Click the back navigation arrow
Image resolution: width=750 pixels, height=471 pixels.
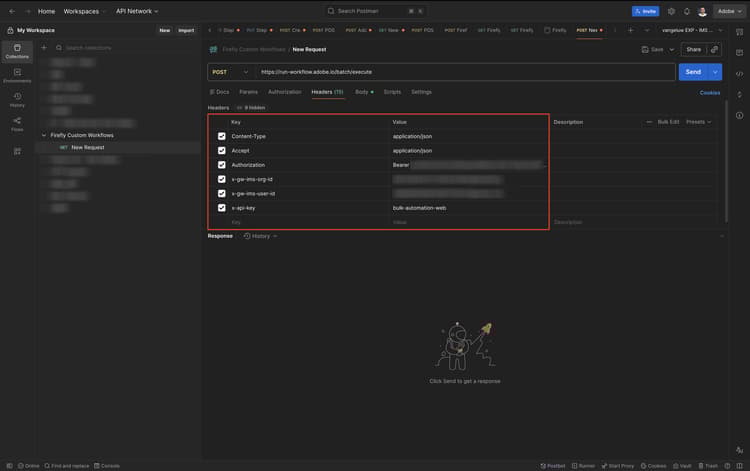[x=12, y=11]
